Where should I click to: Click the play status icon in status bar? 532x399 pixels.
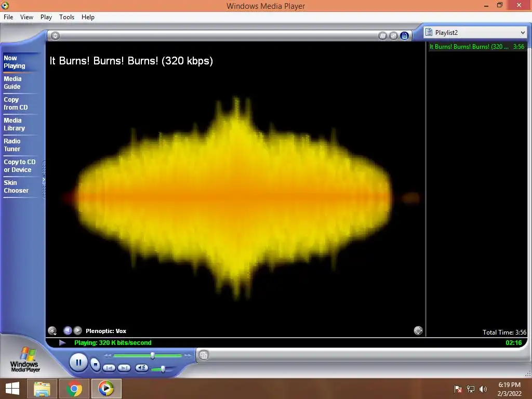[x=62, y=343]
